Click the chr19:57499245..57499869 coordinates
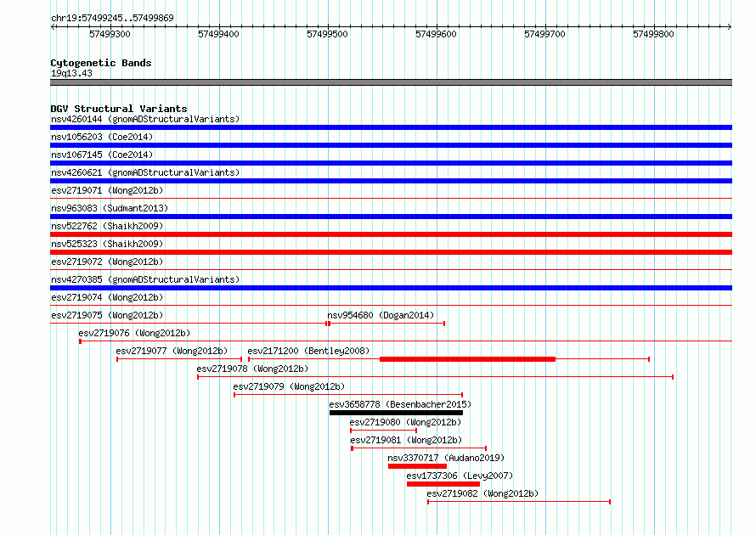The width and height of the screenshot is (756, 535). [x=112, y=18]
